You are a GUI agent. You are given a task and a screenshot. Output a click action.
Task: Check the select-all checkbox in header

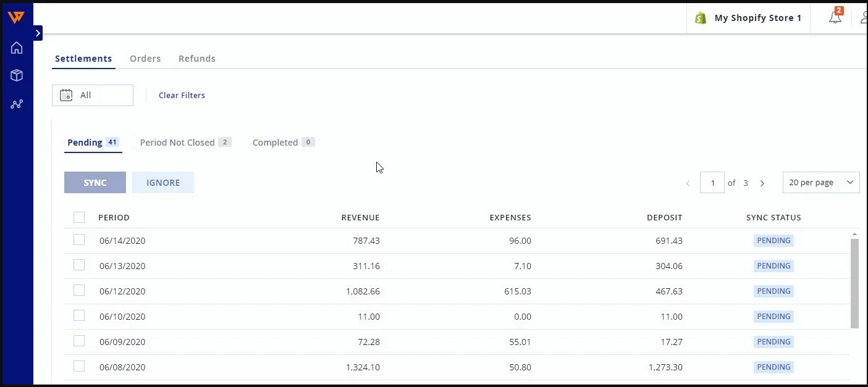pyautogui.click(x=79, y=217)
